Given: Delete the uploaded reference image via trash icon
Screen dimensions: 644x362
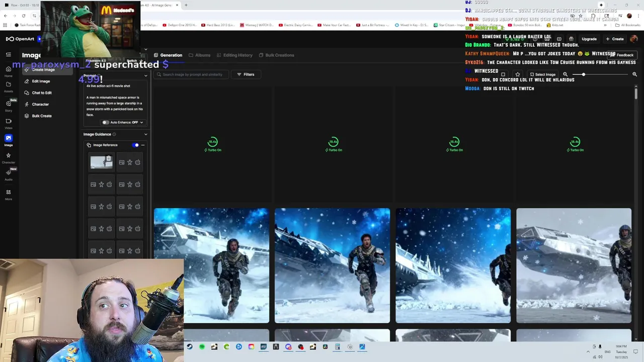Looking at the screenshot, I should click(109, 159).
